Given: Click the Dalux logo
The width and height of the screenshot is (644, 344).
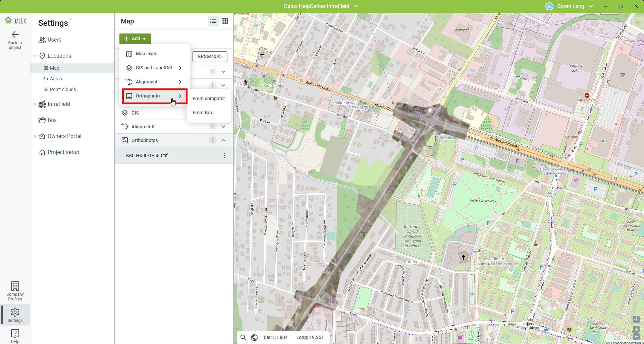Looking at the screenshot, I should click(x=15, y=21).
